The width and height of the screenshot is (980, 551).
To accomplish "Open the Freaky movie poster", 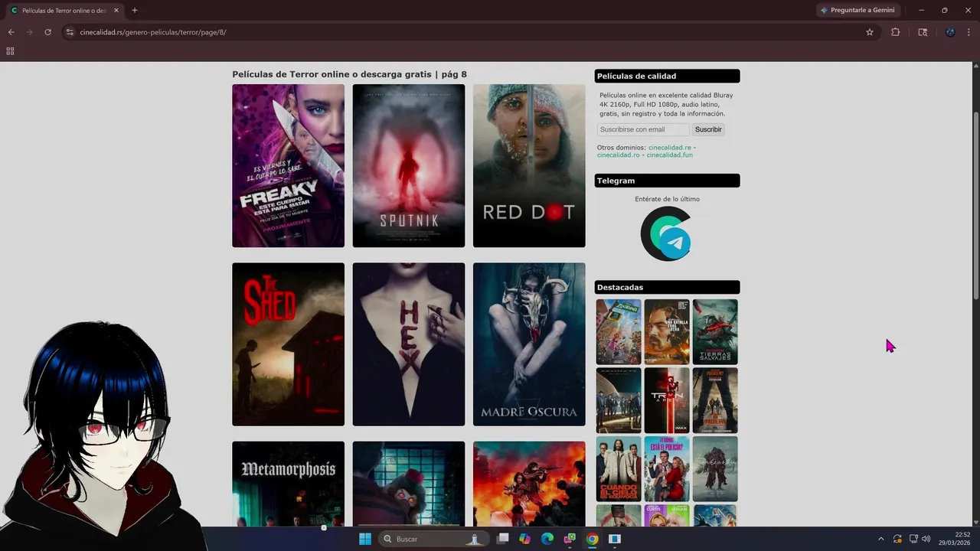I will point(288,165).
